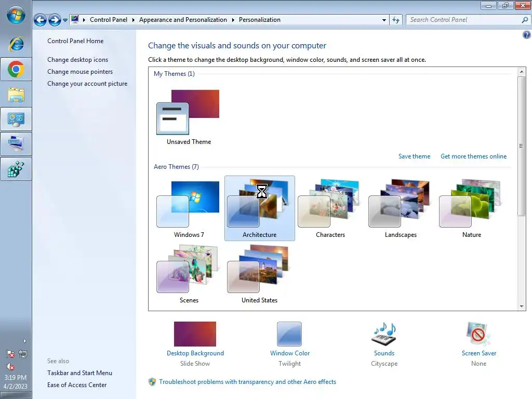532x399 pixels.
Task: Open the address bar history dropdown
Action: [384, 20]
